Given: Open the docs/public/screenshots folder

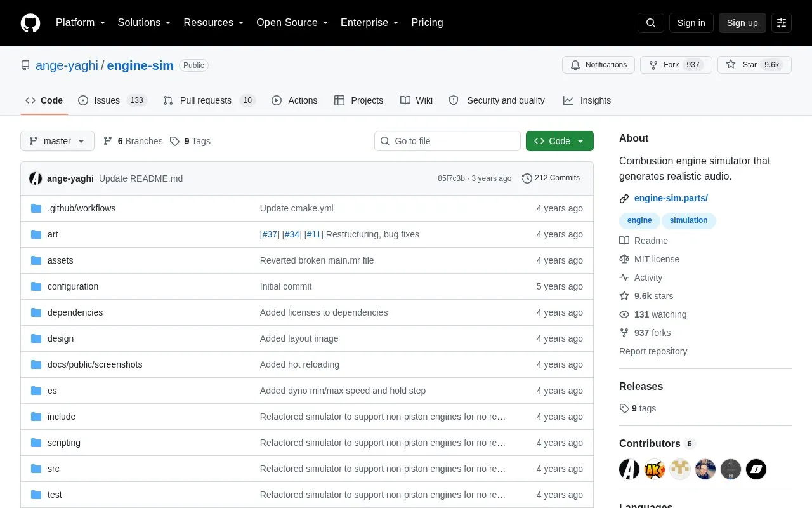Looking at the screenshot, I should pyautogui.click(x=95, y=364).
